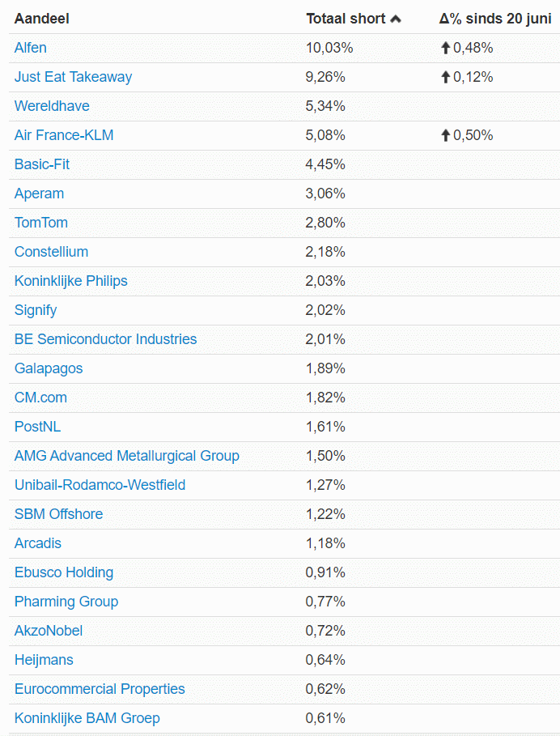The height and width of the screenshot is (736, 560).
Task: Open the Wereldhave stock page
Action: [x=52, y=106]
